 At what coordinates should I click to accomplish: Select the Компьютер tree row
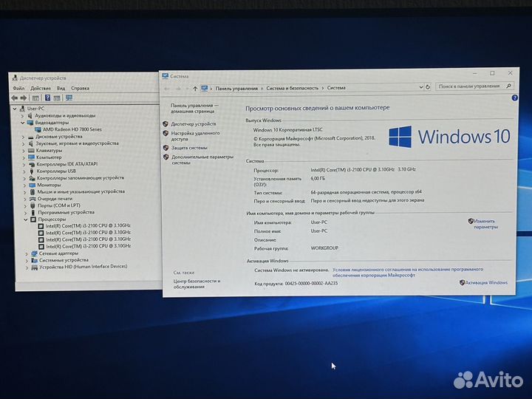click(x=49, y=157)
